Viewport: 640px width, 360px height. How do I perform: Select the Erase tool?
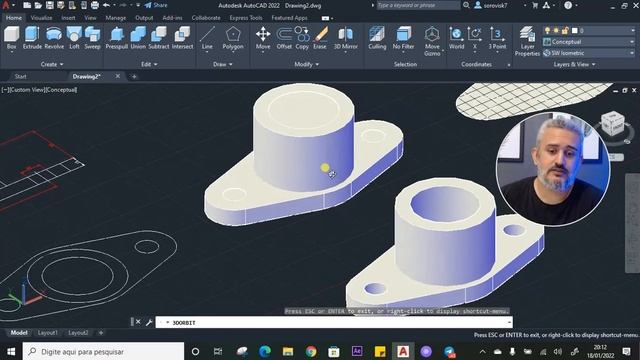point(320,38)
